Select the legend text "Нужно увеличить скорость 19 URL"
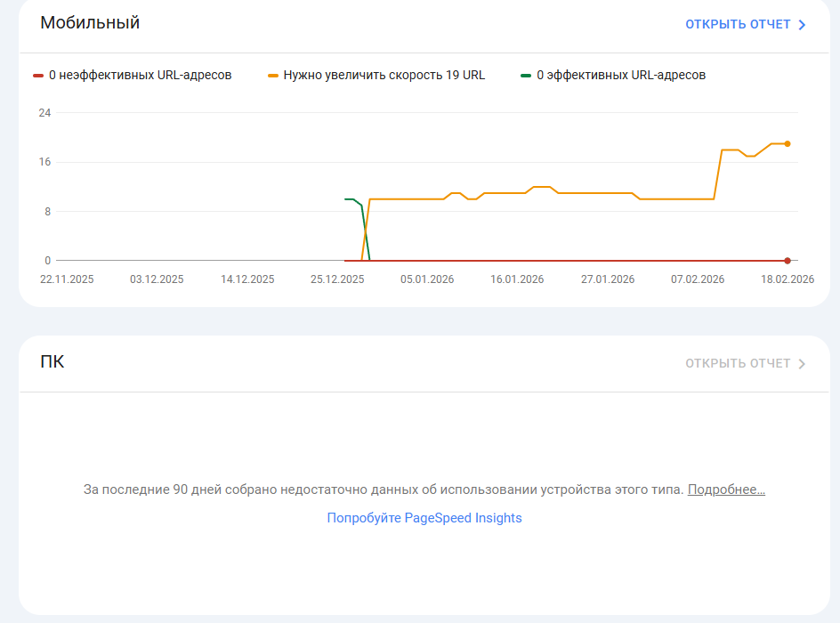The height and width of the screenshot is (623, 840). click(384, 76)
